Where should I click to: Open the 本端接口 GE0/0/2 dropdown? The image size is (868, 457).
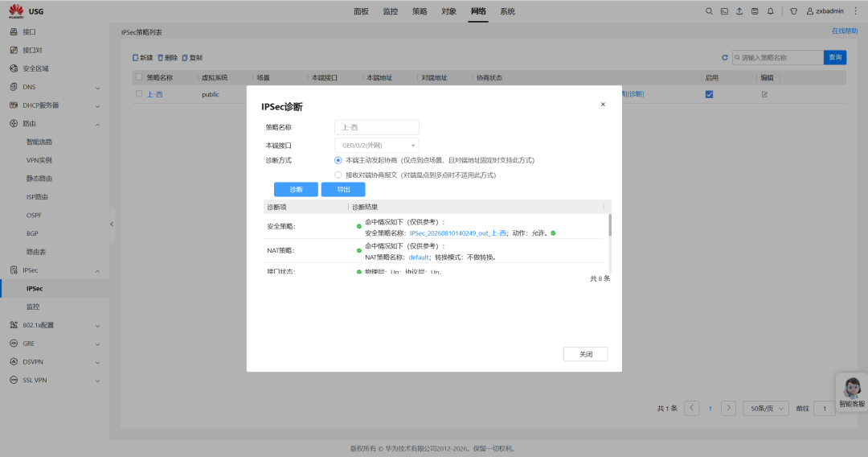click(x=376, y=146)
